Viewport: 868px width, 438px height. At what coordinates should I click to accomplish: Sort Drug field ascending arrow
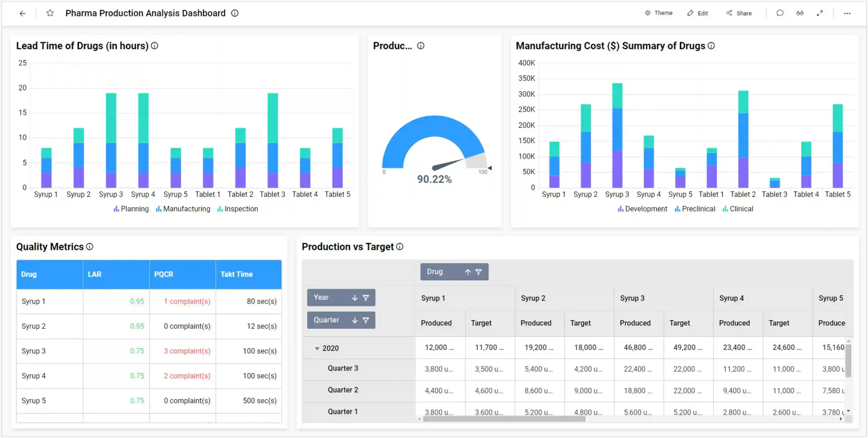click(468, 272)
